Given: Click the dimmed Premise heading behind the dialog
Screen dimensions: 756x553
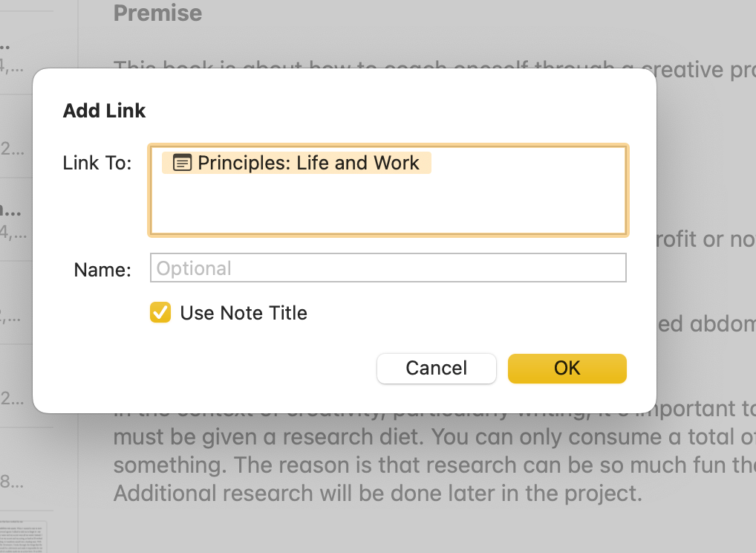Looking at the screenshot, I should click(157, 13).
